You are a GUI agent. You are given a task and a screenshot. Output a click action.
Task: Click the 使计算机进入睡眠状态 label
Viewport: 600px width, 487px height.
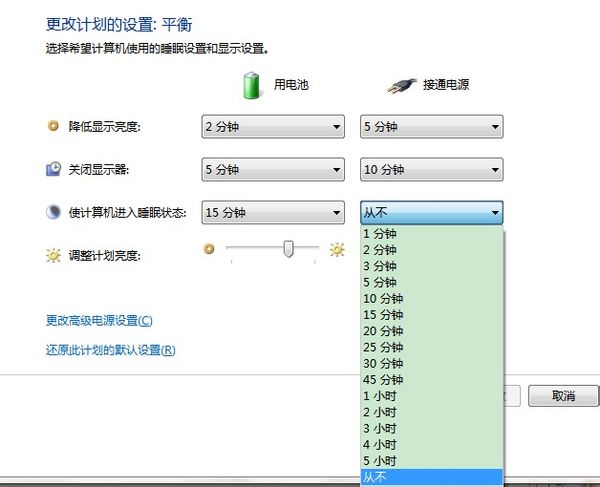(127, 212)
